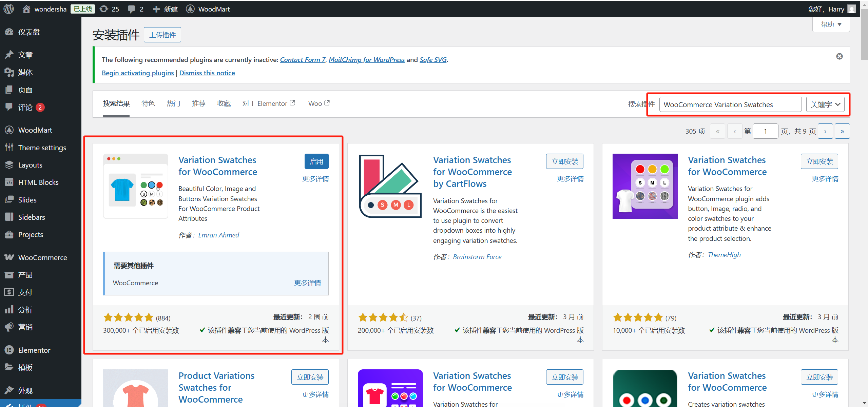This screenshot has height=407, width=868.
Task: Open the WooCommerce sidebar icon
Action: tap(9, 257)
